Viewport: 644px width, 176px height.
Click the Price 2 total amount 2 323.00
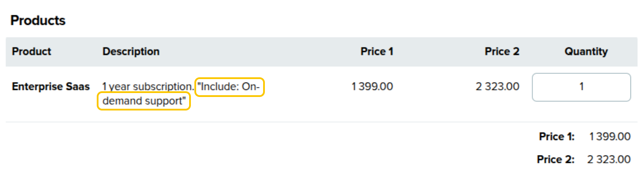coord(609,159)
